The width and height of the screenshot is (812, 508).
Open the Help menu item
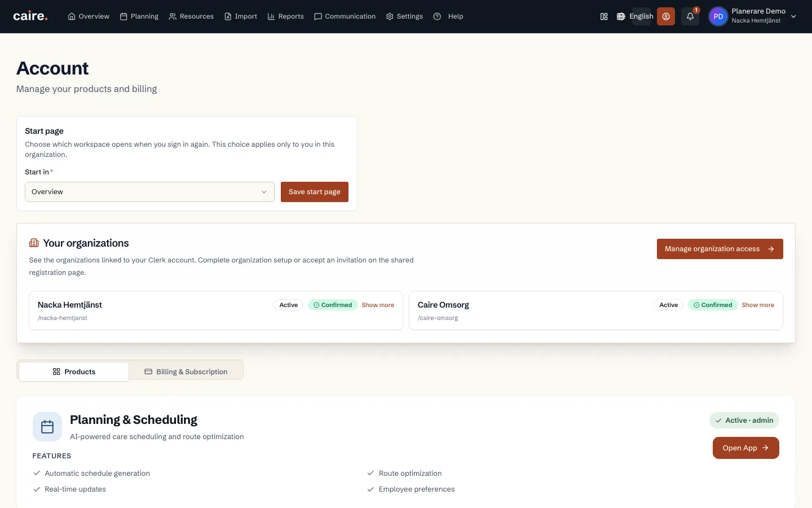click(448, 16)
